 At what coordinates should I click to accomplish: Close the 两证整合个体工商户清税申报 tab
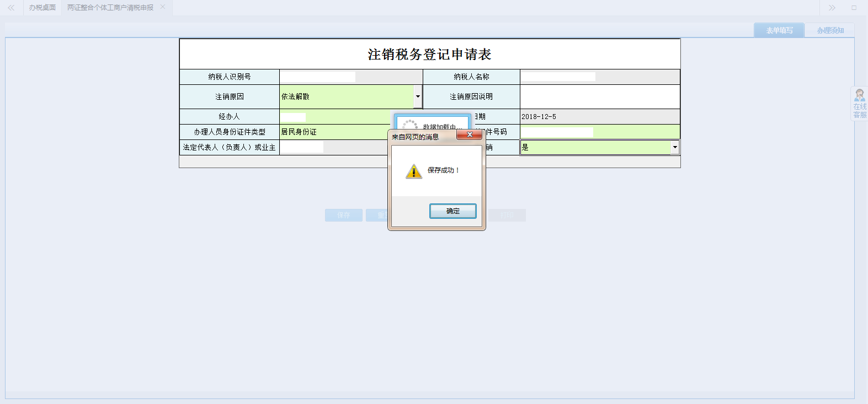point(163,7)
